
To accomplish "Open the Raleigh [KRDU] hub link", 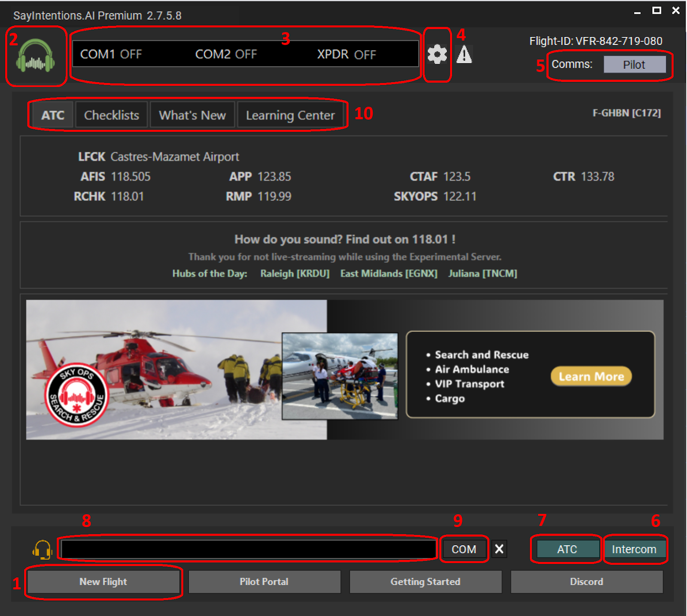I will point(295,274).
